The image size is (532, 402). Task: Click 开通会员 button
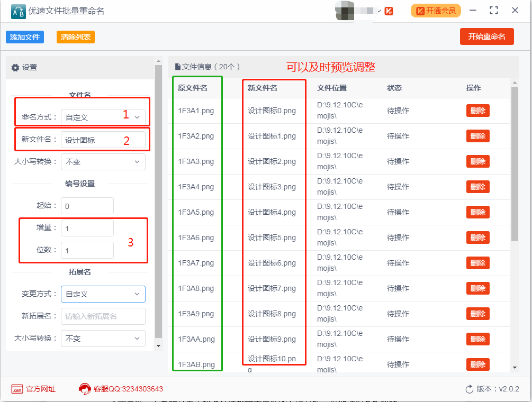click(x=436, y=11)
